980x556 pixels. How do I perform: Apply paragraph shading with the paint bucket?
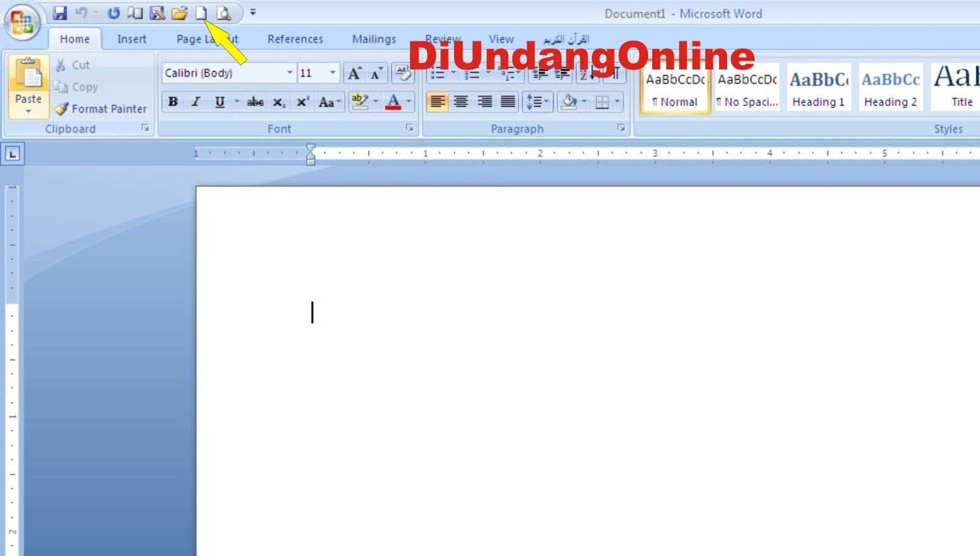[569, 102]
